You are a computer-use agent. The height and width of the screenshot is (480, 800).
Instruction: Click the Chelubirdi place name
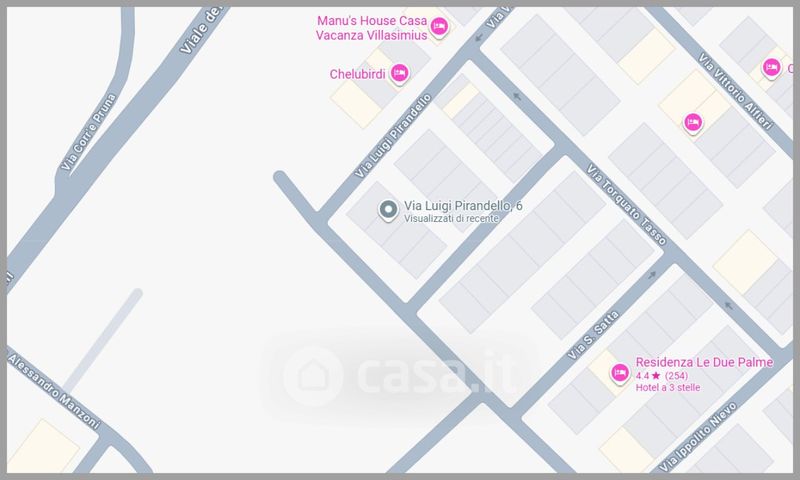coord(357,74)
